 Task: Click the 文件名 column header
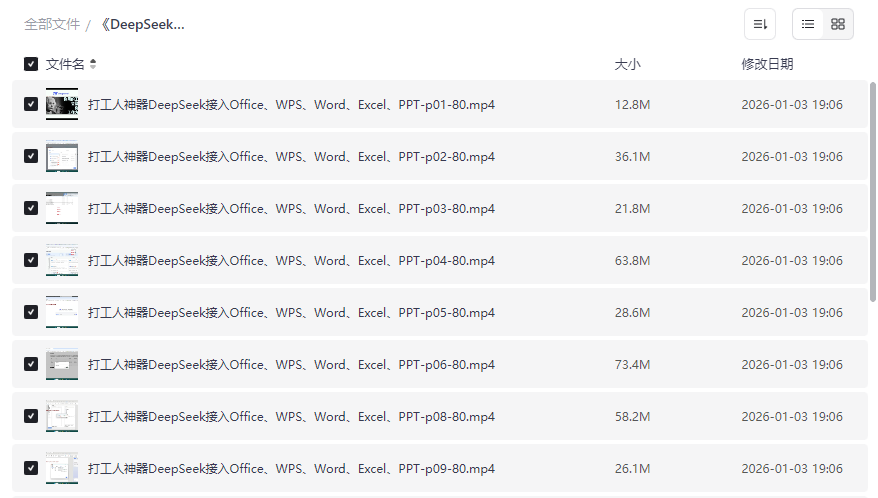coord(65,64)
